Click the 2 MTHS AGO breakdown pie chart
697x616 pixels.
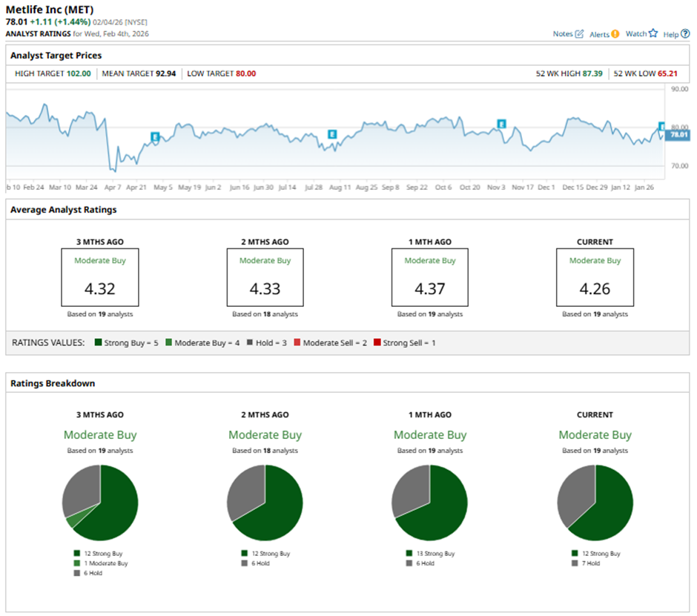265,503
